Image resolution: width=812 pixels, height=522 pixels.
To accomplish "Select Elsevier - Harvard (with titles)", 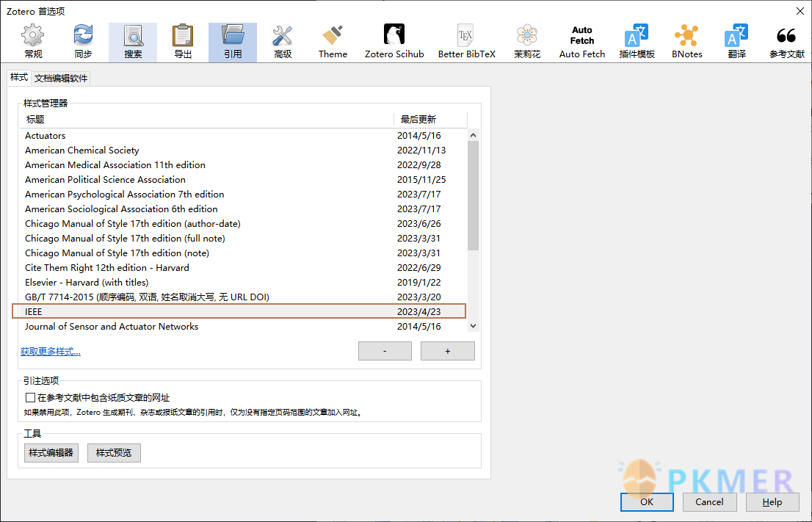I will tap(244, 282).
